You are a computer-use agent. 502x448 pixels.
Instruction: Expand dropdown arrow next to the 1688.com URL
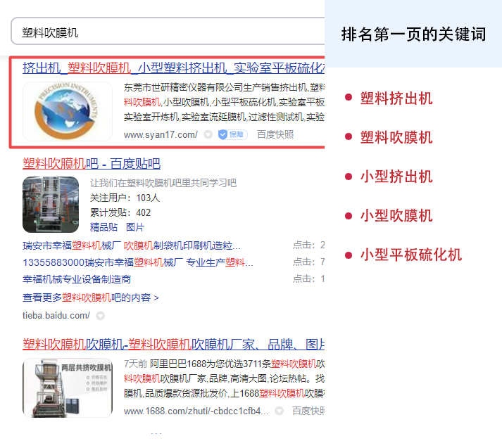click(280, 411)
